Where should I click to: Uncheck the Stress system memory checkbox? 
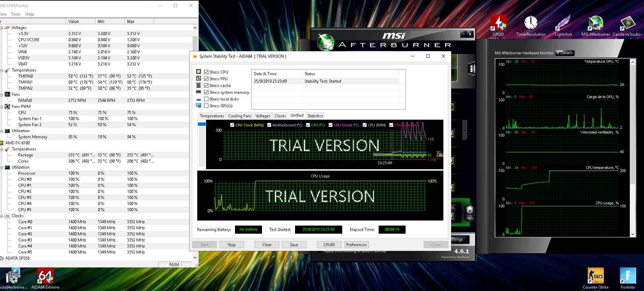tap(206, 92)
